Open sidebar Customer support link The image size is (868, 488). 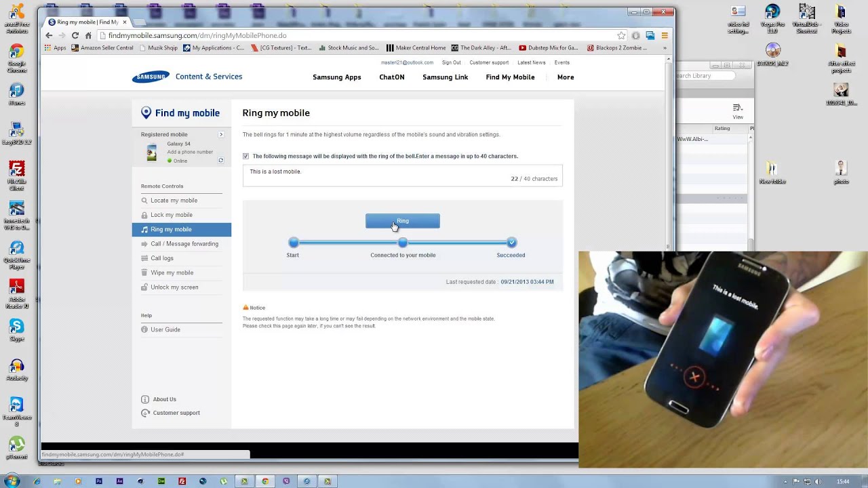coord(176,413)
